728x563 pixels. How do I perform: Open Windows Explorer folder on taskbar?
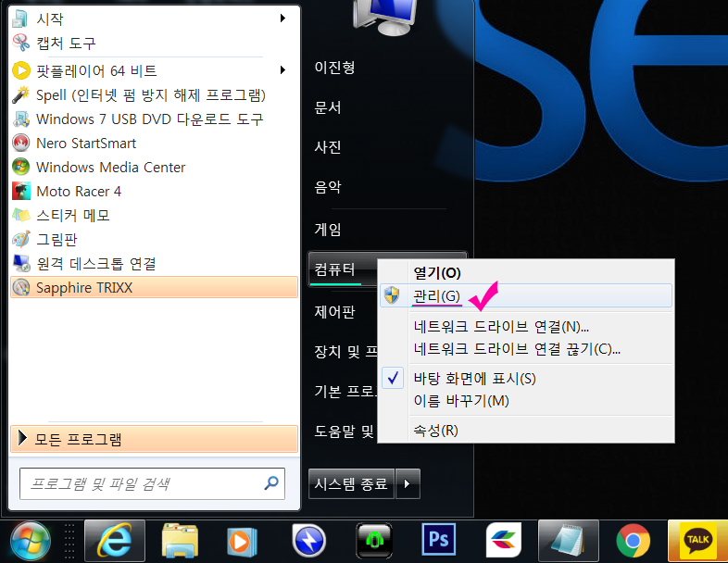[180, 541]
